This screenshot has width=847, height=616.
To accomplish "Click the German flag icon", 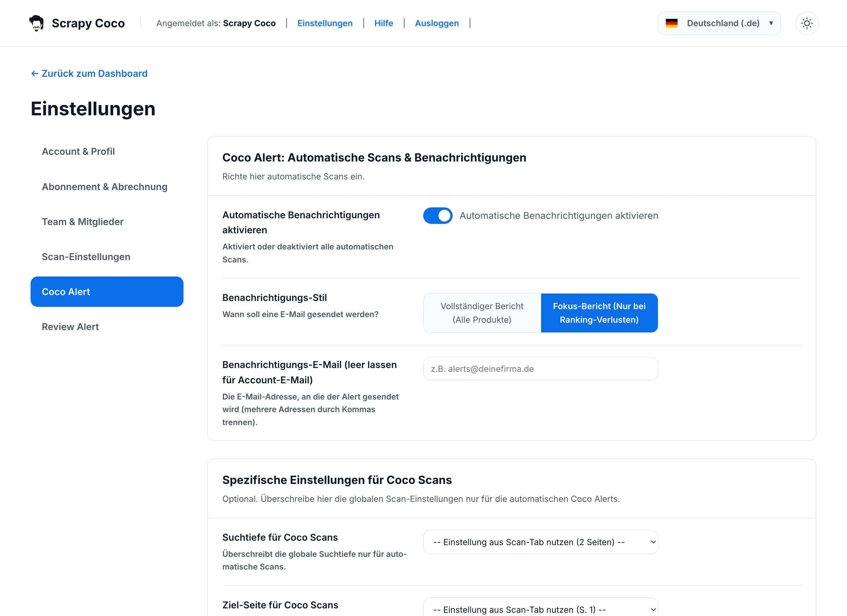I will (x=671, y=23).
